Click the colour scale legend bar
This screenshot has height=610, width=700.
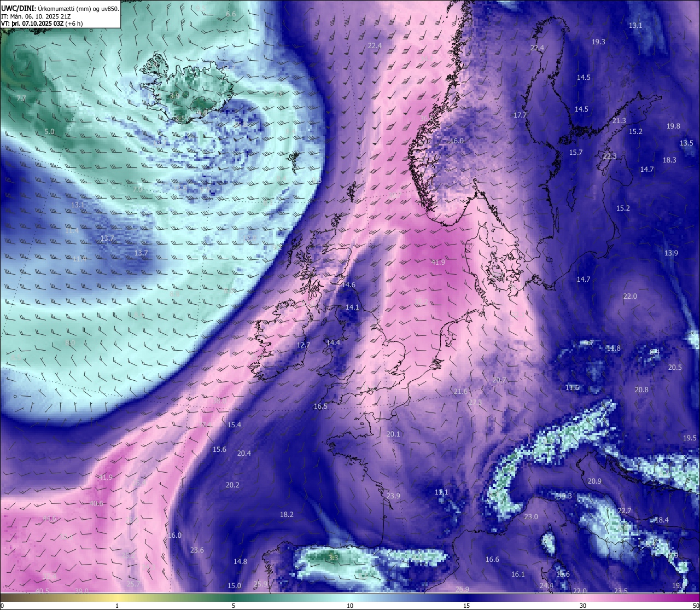pos(350,597)
